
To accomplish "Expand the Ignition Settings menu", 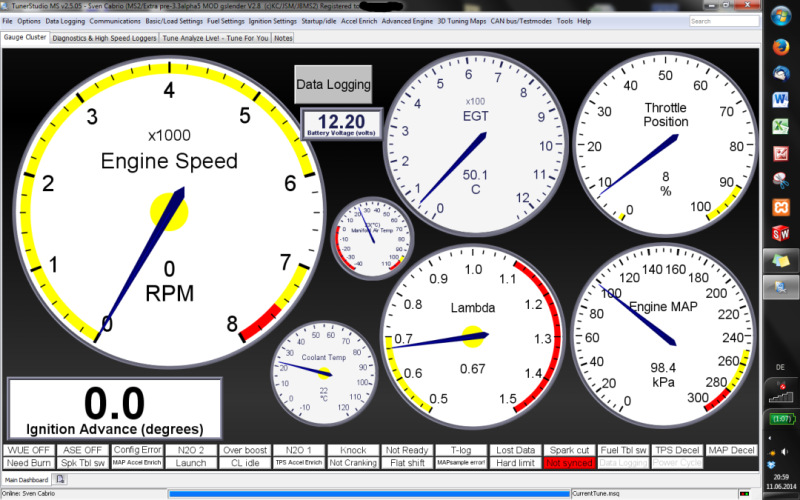I will pyautogui.click(x=271, y=21).
